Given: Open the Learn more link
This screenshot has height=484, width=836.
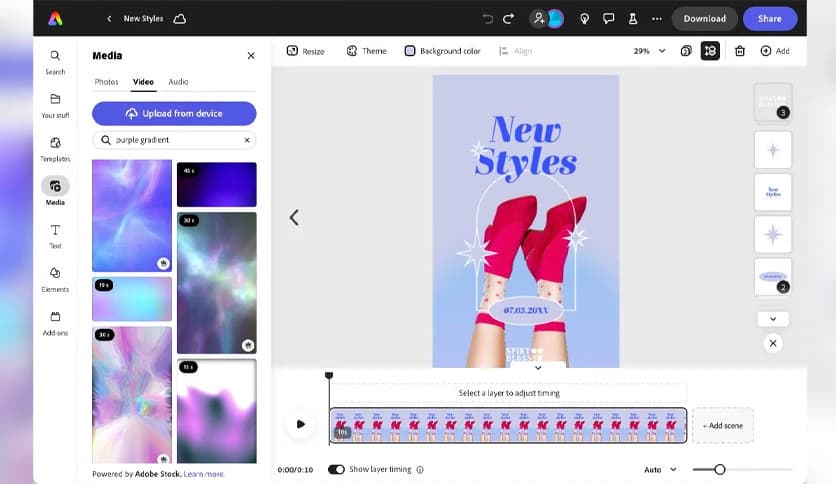Looking at the screenshot, I should pos(204,474).
